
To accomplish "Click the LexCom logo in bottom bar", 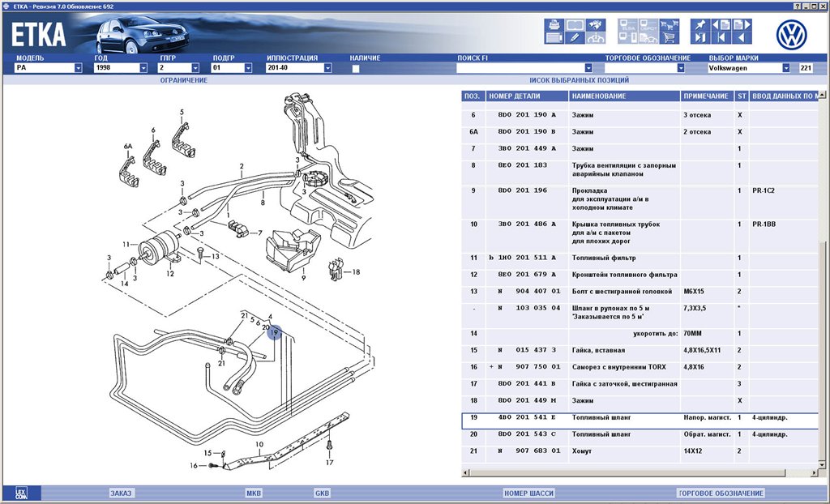I will click(21, 493).
